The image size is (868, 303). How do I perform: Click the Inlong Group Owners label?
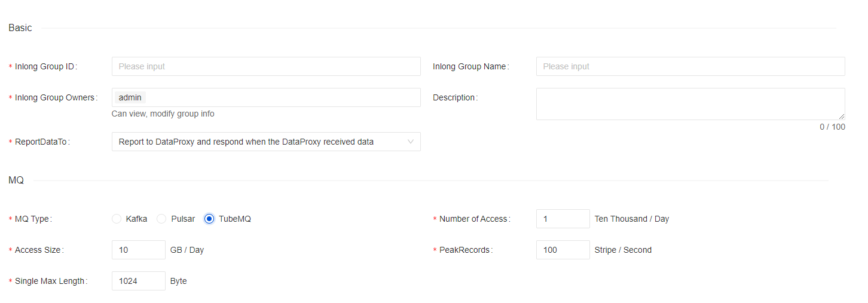(x=54, y=97)
